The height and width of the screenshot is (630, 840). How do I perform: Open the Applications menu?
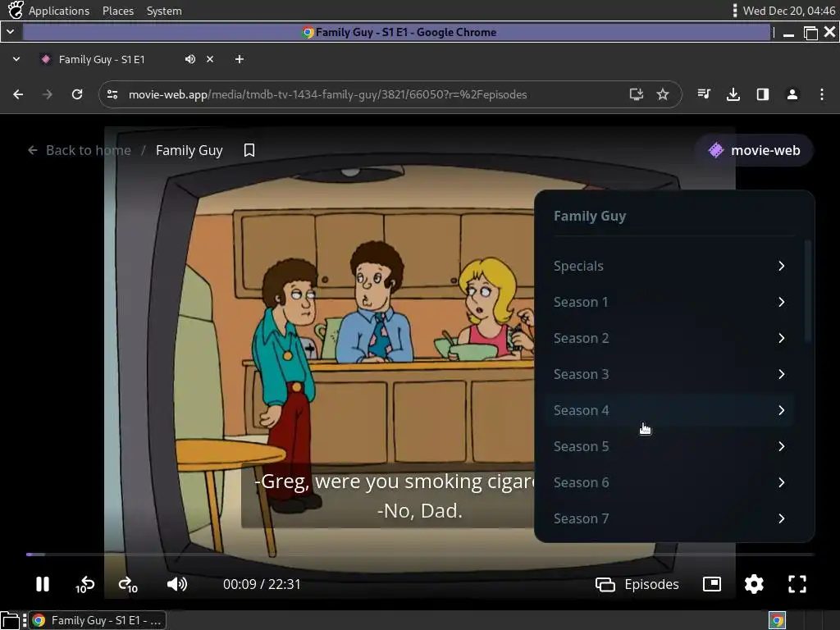[59, 11]
